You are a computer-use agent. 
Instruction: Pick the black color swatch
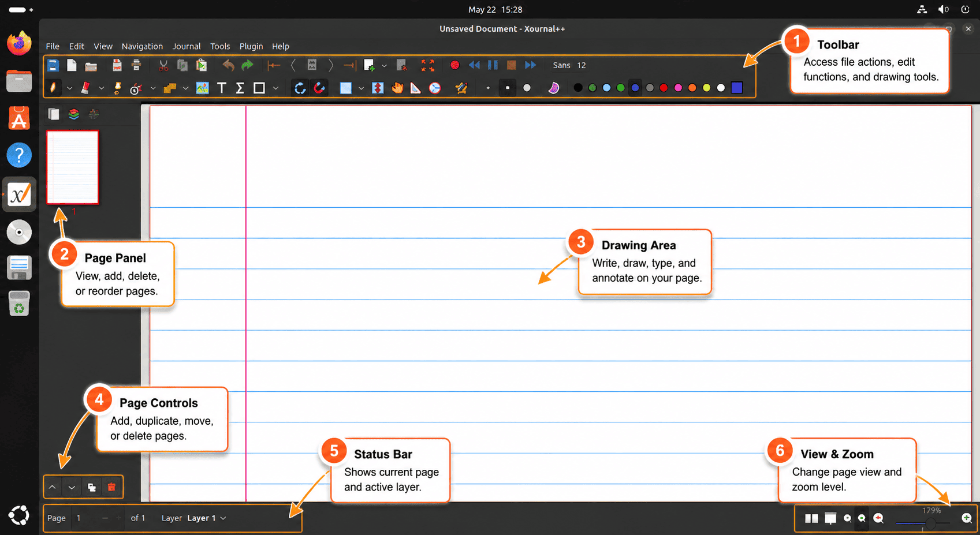point(578,88)
